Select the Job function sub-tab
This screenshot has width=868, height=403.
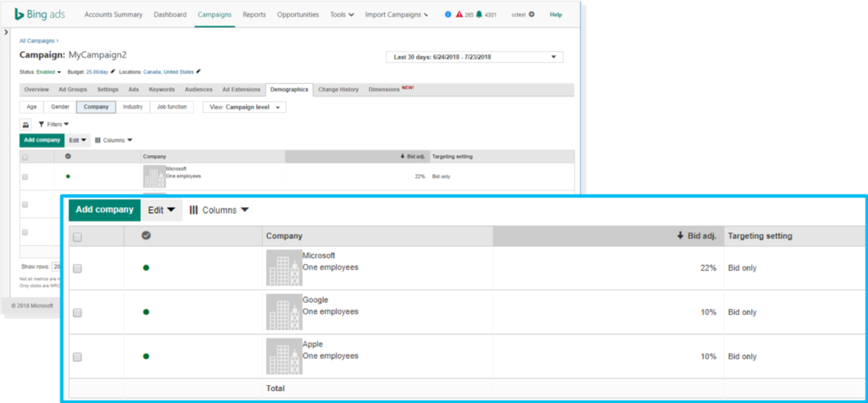click(x=171, y=107)
